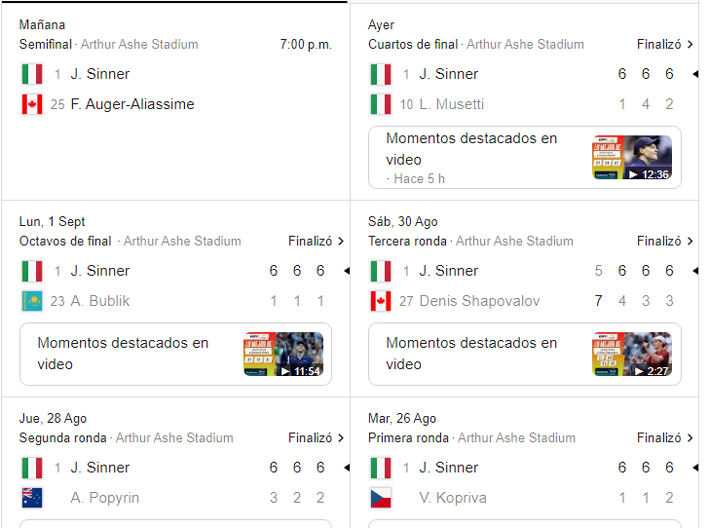
Task: Click Canada flag beside Denis Shapovalov
Action: tap(381, 301)
